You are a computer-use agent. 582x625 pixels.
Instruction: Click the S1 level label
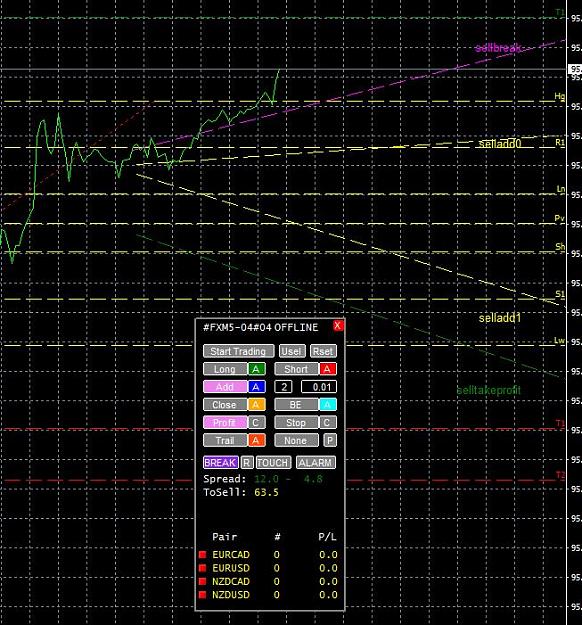(x=560, y=294)
